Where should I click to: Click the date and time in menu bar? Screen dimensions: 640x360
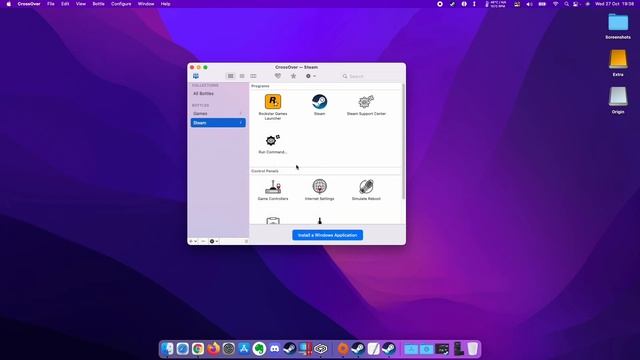tap(614, 4)
